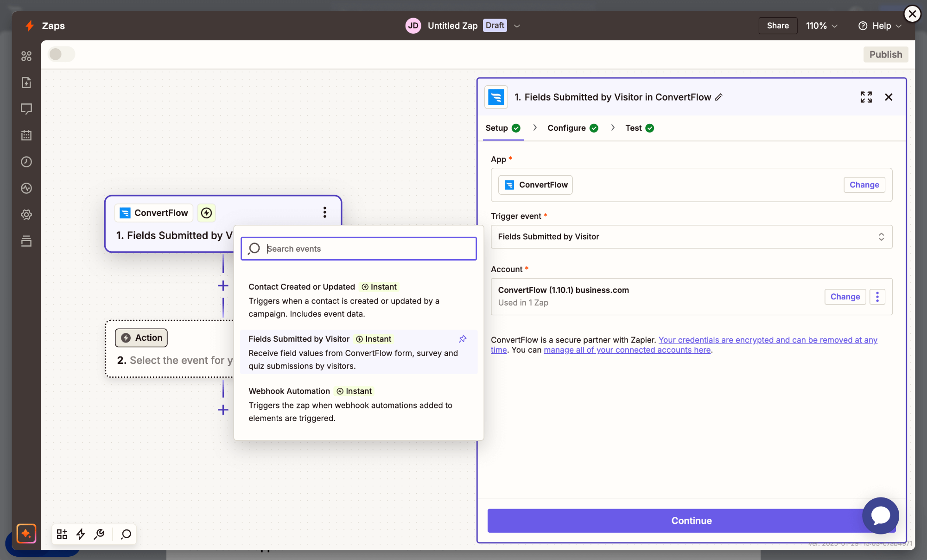Open the activity status icon in sidebar
The width and height of the screenshot is (927, 560).
pos(26,188)
